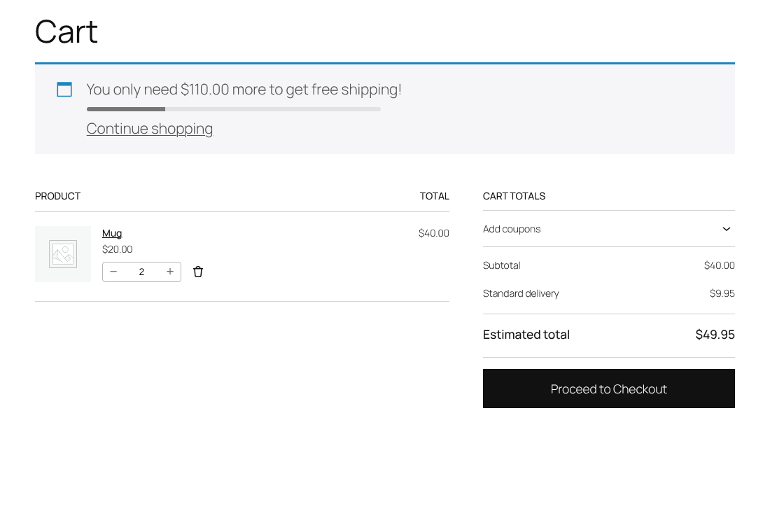Click the Mug quantity field showing 2
This screenshot has height=532, width=770.
[x=141, y=272]
